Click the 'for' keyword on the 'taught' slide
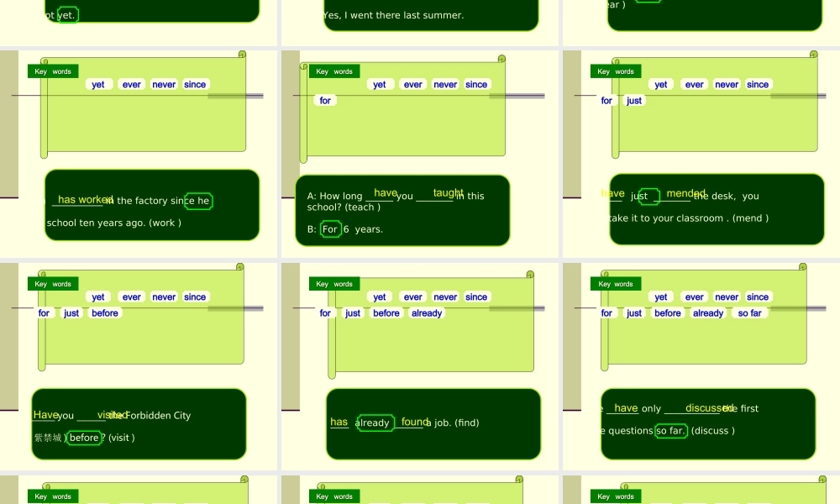The image size is (840, 504). tap(325, 101)
